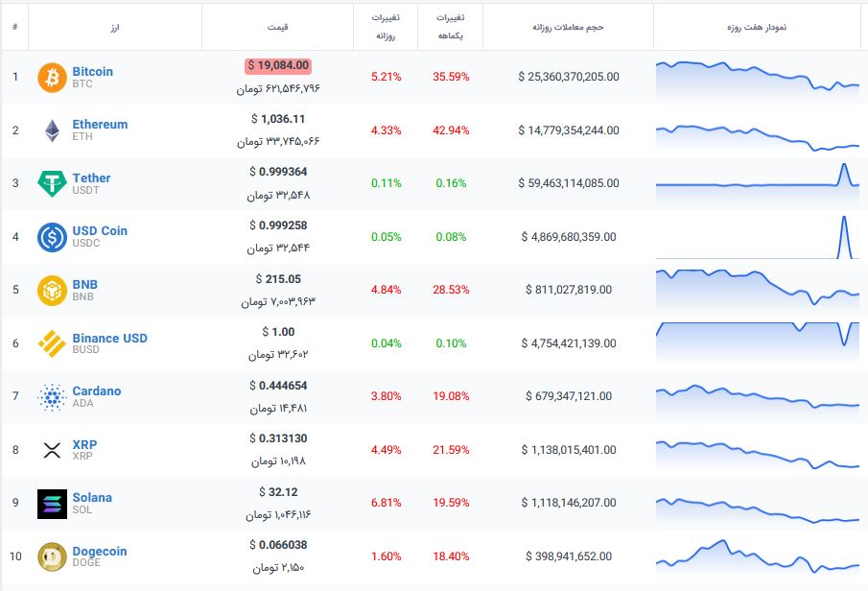Screen dimensions: 868x591
Task: Click the USD Coin price $ 0.999258
Action: [x=278, y=225]
